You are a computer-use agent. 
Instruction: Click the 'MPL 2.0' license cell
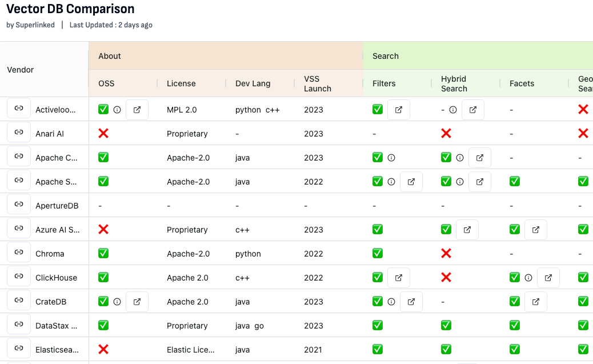[182, 110]
